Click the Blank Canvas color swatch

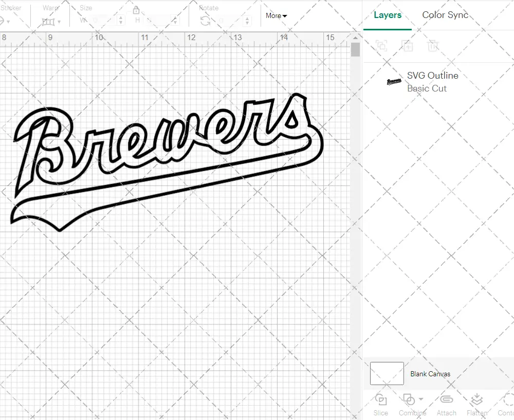pos(386,374)
